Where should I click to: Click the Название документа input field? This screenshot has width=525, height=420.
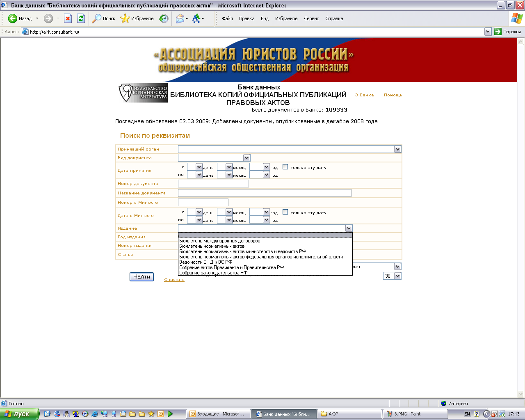[265, 193]
